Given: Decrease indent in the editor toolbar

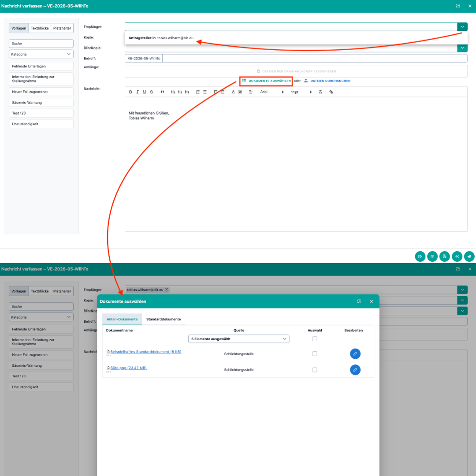Looking at the screenshot, I should click(x=216, y=92).
